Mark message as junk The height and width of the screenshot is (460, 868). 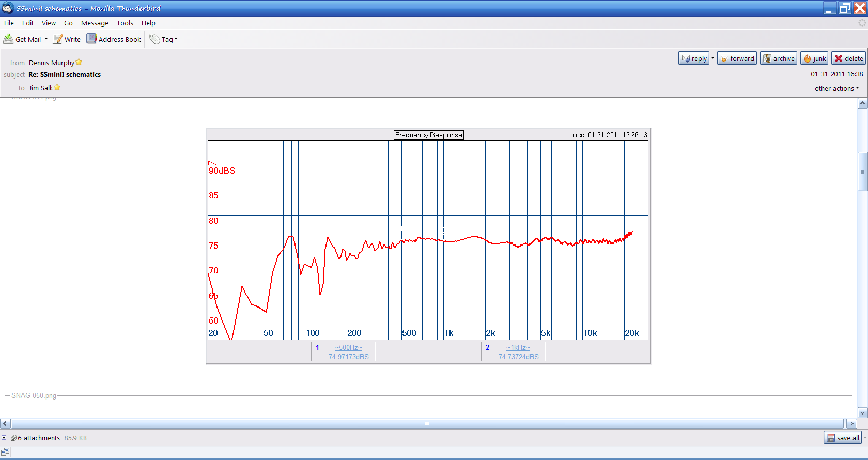pos(814,58)
